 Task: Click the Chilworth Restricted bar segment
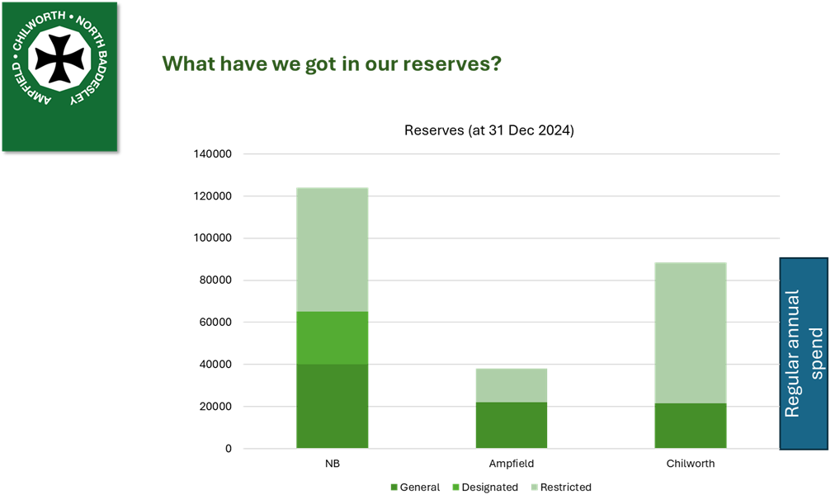690,332
